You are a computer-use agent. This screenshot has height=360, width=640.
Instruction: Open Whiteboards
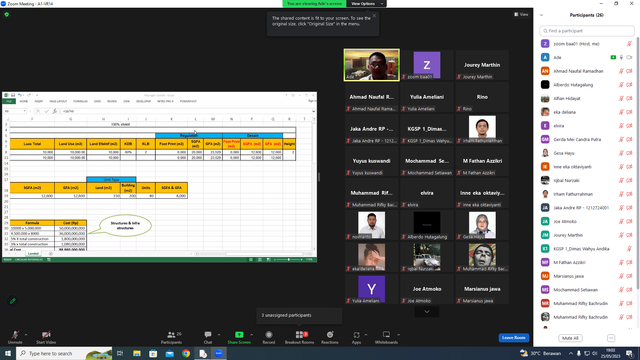386,337
